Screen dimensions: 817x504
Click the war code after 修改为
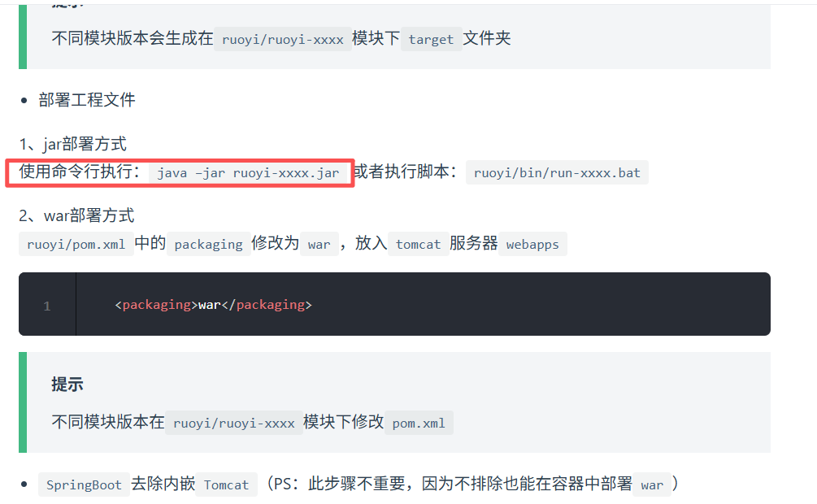pos(319,245)
